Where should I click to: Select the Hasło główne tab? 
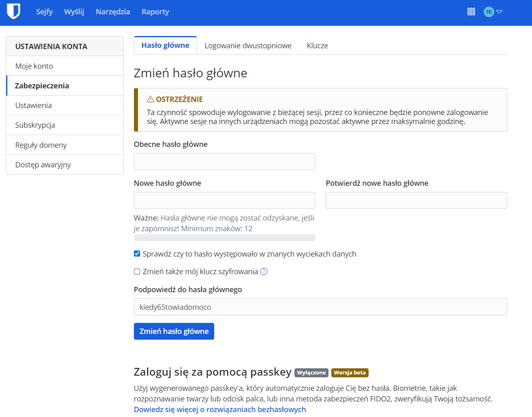tap(165, 45)
